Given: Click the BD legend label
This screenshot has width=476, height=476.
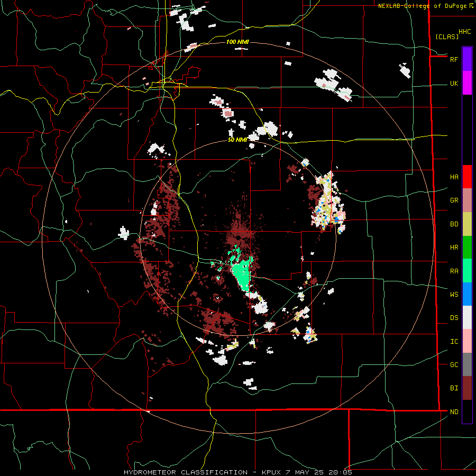Looking at the screenshot, I should click(454, 224).
